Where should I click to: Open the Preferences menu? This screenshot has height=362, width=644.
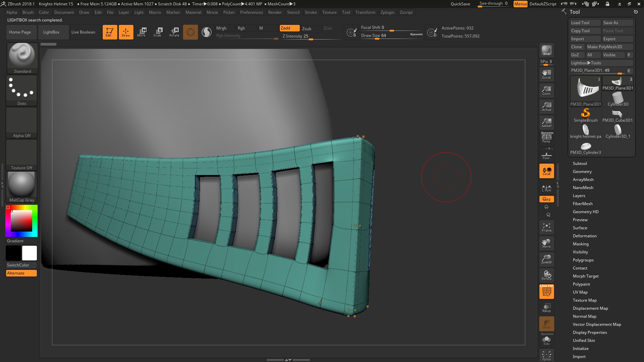(x=251, y=12)
